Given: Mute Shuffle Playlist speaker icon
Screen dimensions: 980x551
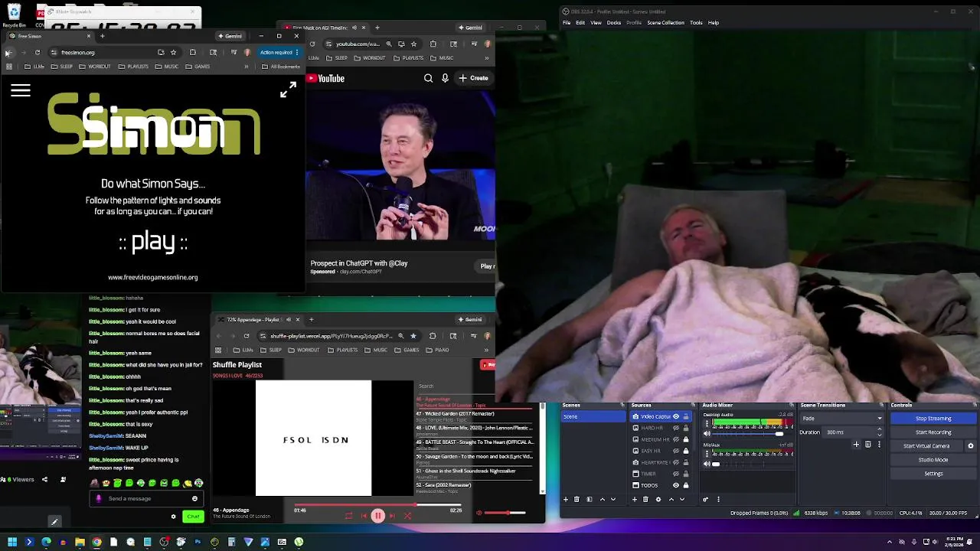Looking at the screenshot, I should pyautogui.click(x=479, y=513).
